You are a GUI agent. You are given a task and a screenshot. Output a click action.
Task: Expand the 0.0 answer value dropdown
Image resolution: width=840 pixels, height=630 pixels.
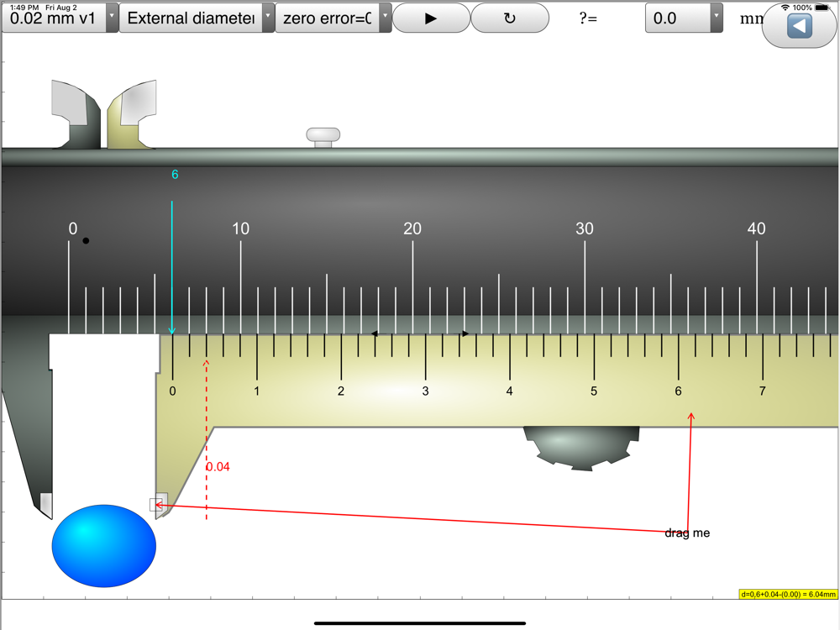point(717,18)
